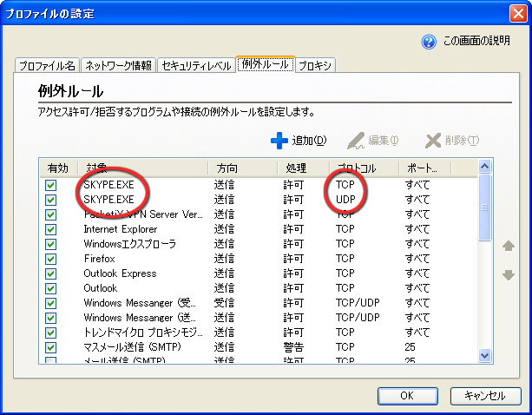This screenshot has height=415, width=532.
Task: Toggle checkbox for first SKYPE.EXE TCP rule
Action: tap(50, 185)
